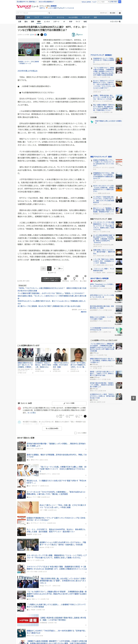Open the エキスパート tab
This screenshot has width=138, height=644.
[48, 17]
